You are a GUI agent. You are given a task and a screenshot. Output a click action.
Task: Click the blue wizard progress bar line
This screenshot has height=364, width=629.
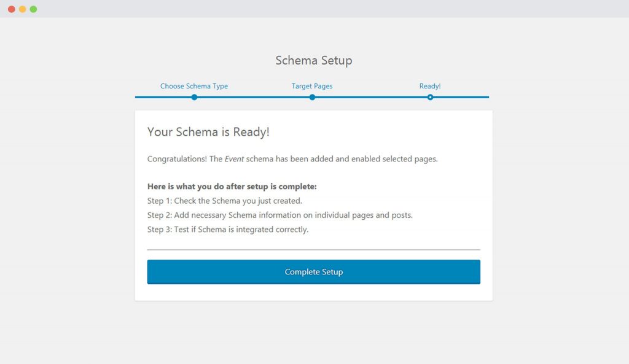(x=252, y=97)
